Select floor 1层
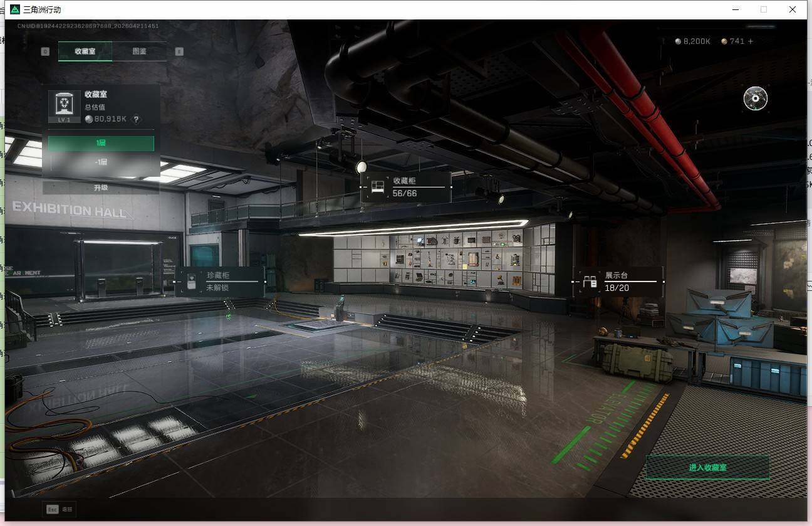This screenshot has width=812, height=526. 101,144
